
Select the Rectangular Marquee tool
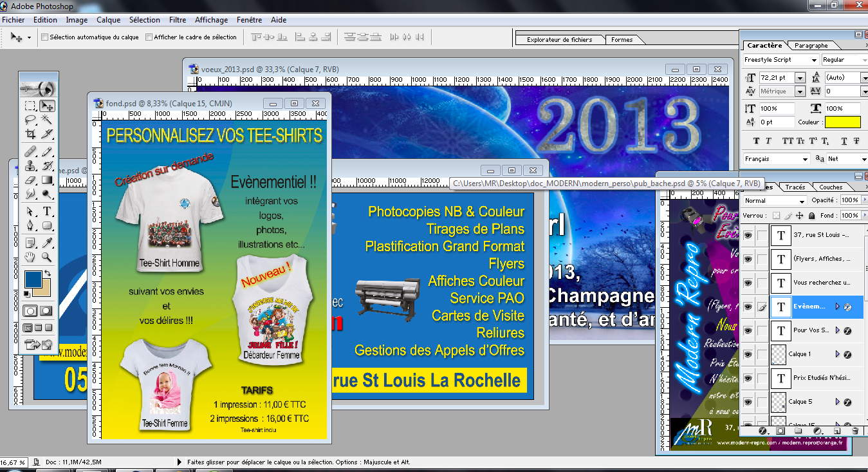(30, 106)
